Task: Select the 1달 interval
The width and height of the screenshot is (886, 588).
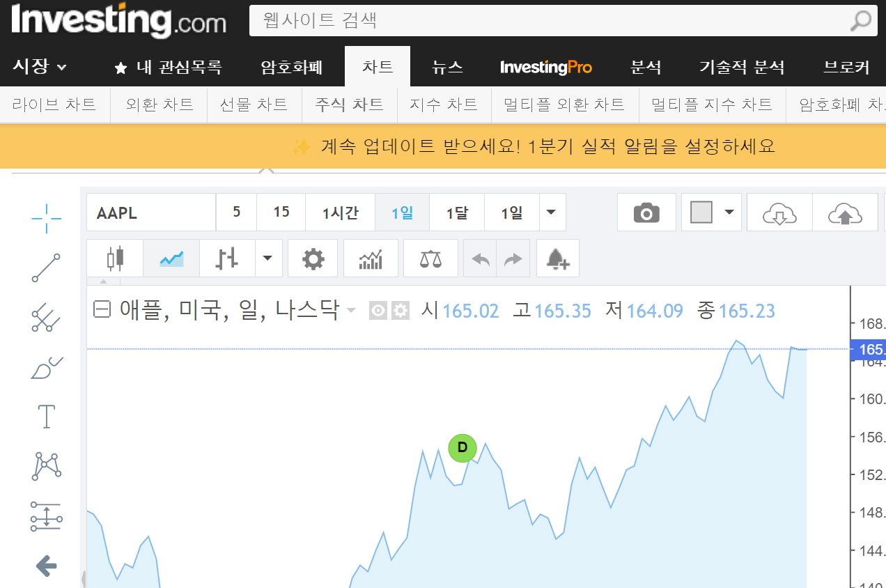Action: pyautogui.click(x=457, y=212)
